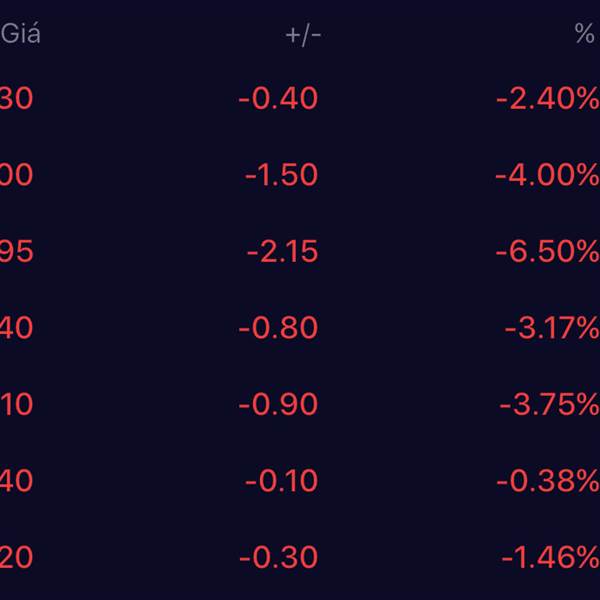Sort by the Giá column header
The image size is (600, 600).
coord(21,34)
